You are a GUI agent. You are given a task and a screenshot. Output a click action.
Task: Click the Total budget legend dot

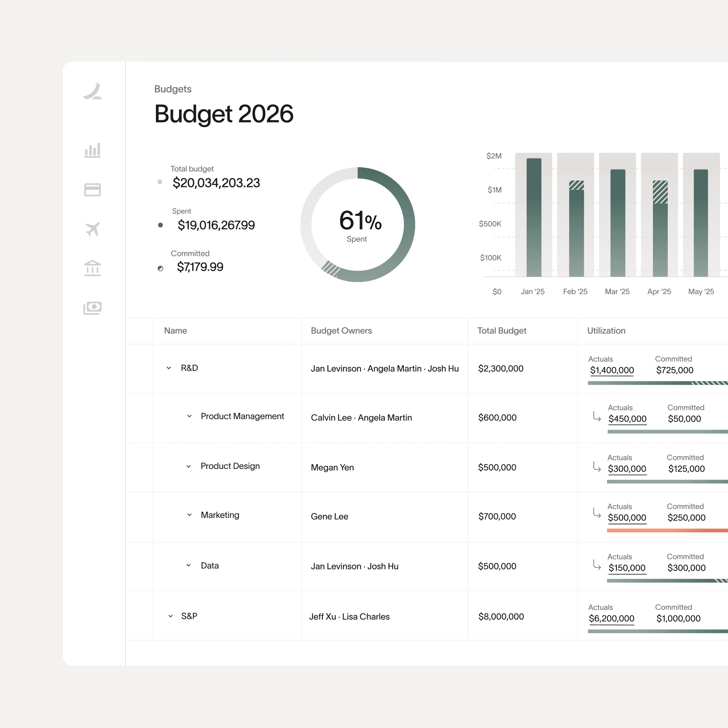coord(160,182)
